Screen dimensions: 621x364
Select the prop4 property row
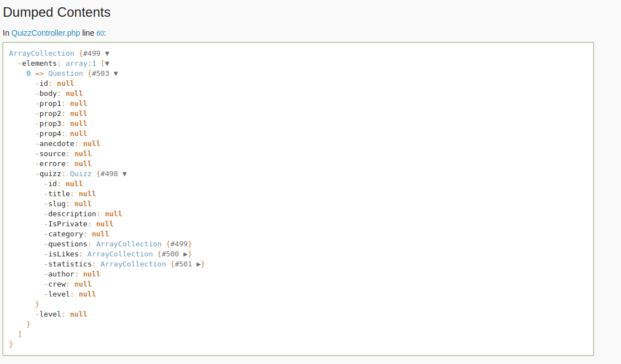(61, 133)
